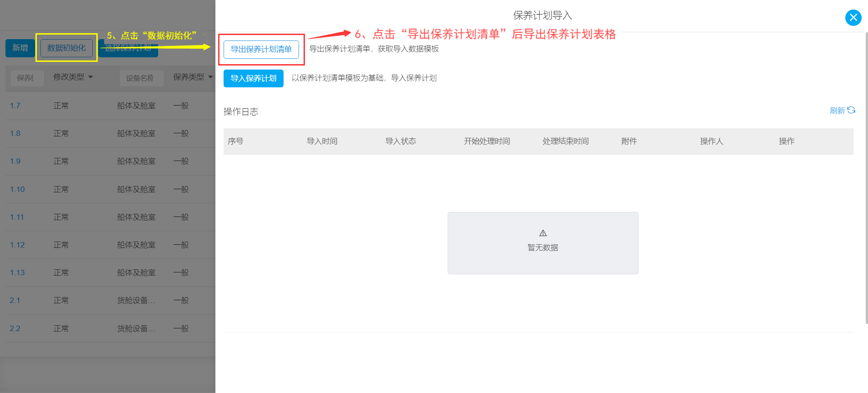868x393 pixels.
Task: Click the 序号 column header
Action: pos(235,141)
